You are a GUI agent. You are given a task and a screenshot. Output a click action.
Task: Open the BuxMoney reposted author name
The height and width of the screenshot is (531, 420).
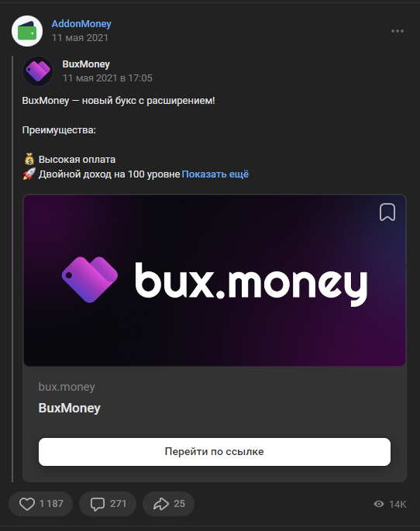[86, 64]
